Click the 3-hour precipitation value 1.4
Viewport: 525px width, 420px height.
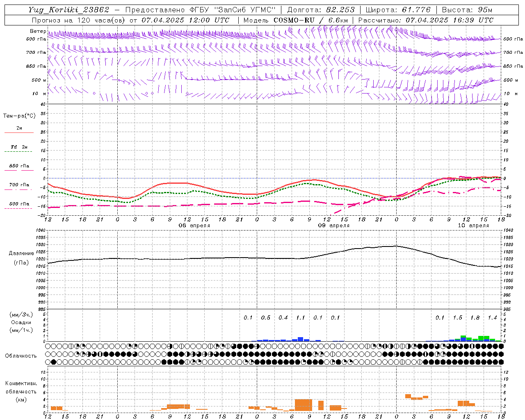[x=492, y=317]
